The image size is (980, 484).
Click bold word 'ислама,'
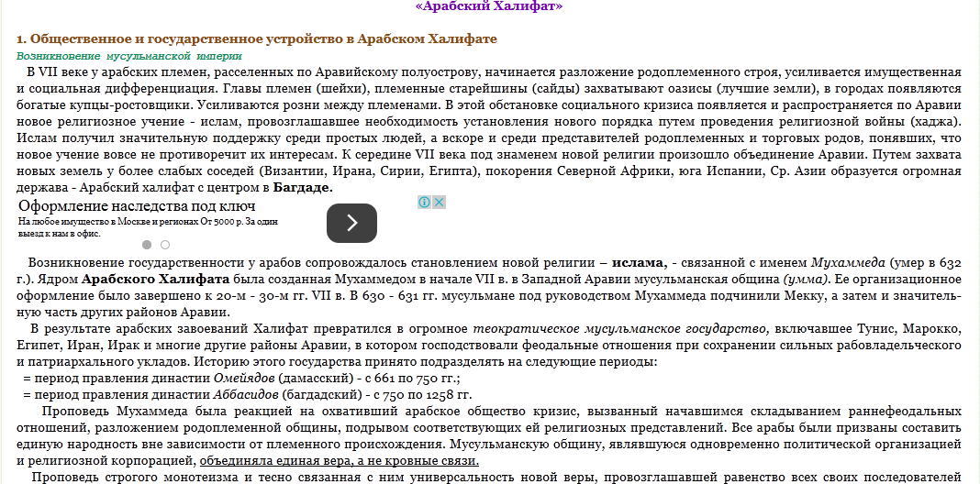(x=640, y=263)
